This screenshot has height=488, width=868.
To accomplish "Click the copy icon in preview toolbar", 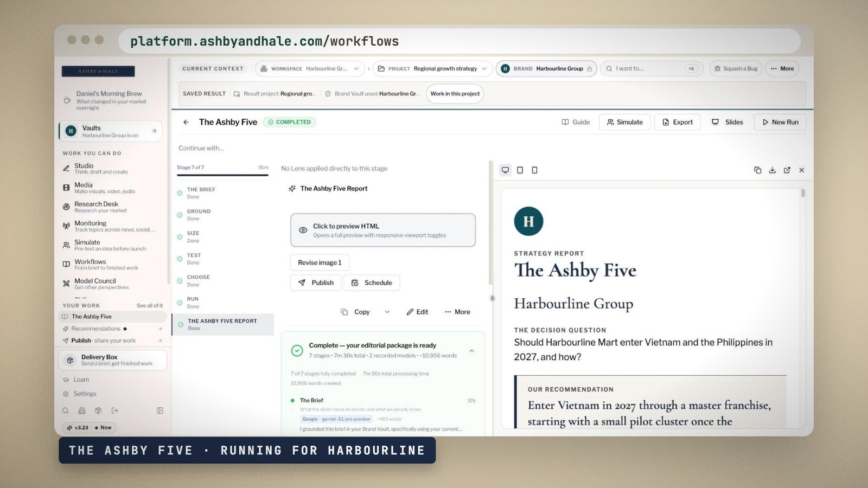I will (758, 170).
